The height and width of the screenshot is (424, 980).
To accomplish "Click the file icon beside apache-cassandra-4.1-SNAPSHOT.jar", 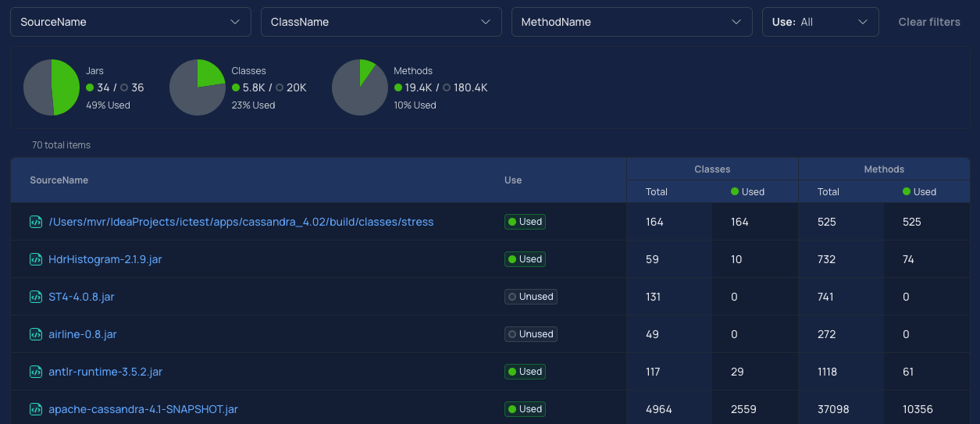I will pos(35,409).
